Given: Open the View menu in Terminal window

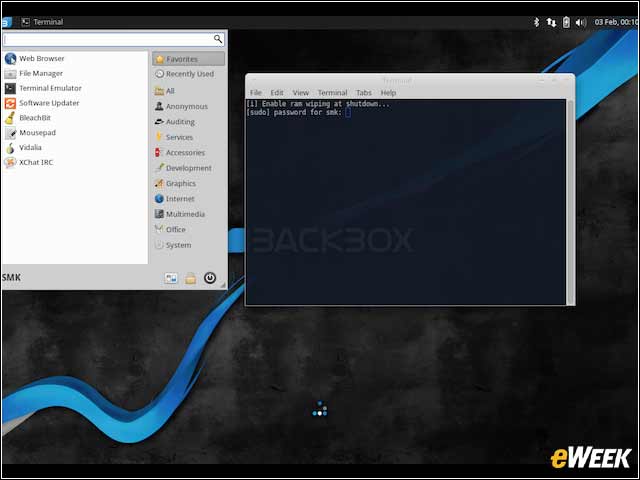Looking at the screenshot, I should 300,93.
